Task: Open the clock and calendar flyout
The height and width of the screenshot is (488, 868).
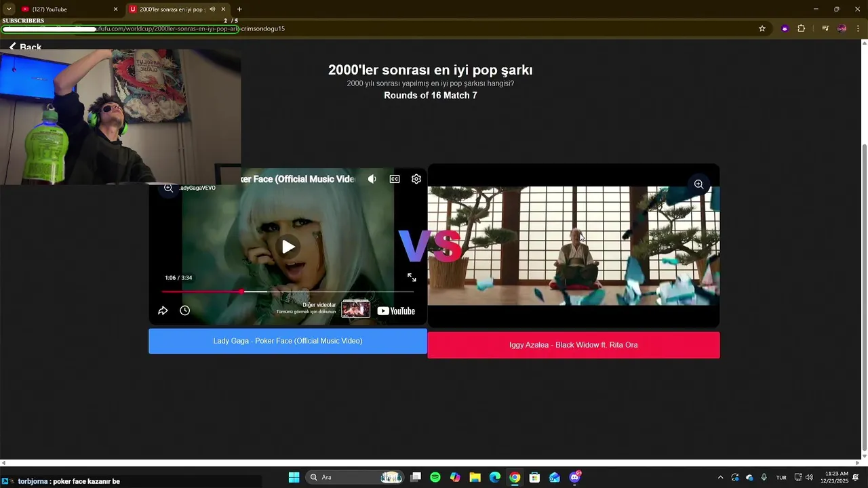Action: click(x=833, y=477)
